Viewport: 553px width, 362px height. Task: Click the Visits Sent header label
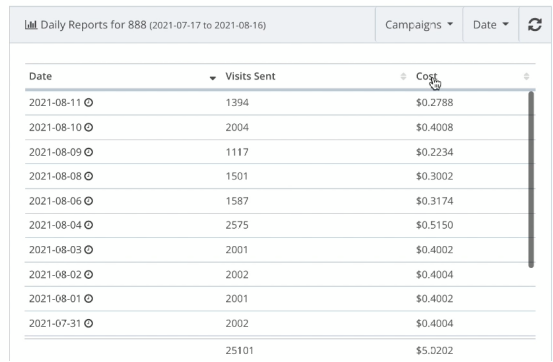[x=250, y=76]
